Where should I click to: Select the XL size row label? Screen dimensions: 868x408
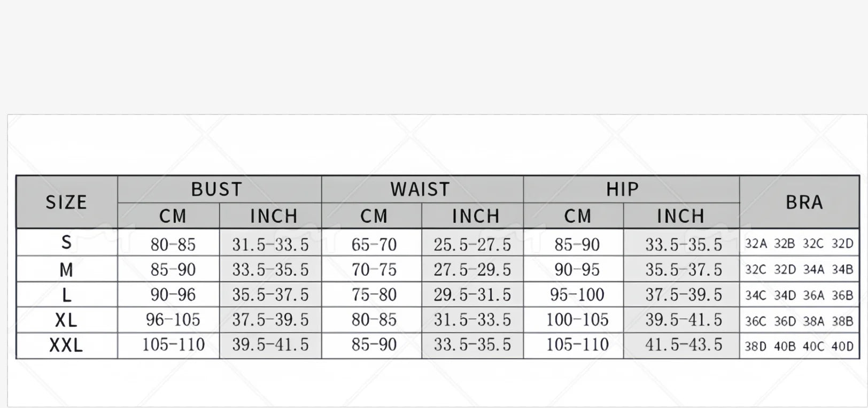click(x=66, y=320)
